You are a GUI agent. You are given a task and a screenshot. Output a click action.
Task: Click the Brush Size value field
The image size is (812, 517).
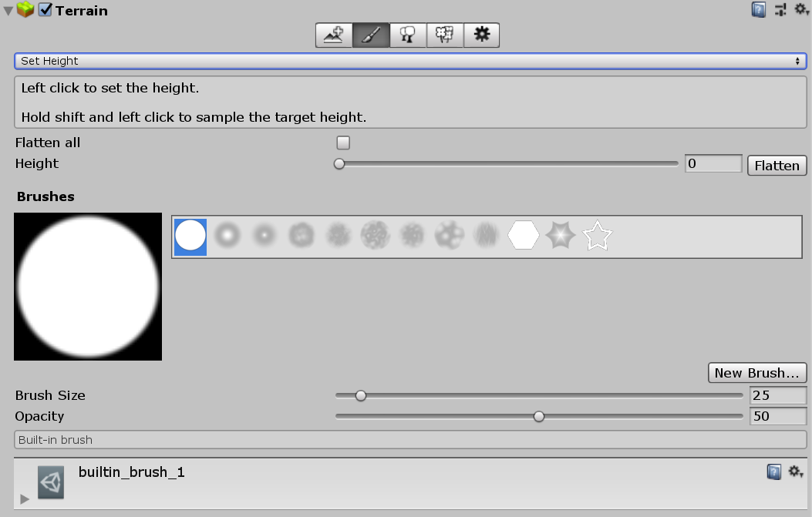pyautogui.click(x=778, y=395)
